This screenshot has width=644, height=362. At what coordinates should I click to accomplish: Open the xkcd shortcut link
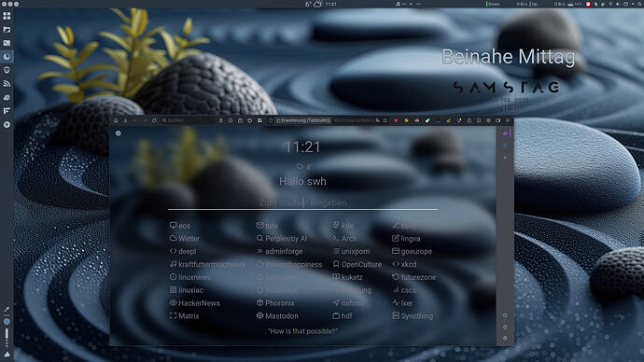[x=404, y=264]
